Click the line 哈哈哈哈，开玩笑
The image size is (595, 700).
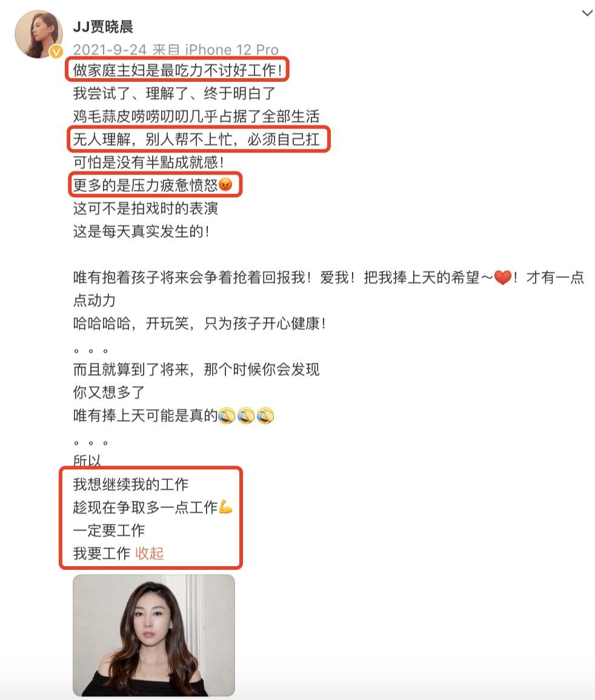199,323
